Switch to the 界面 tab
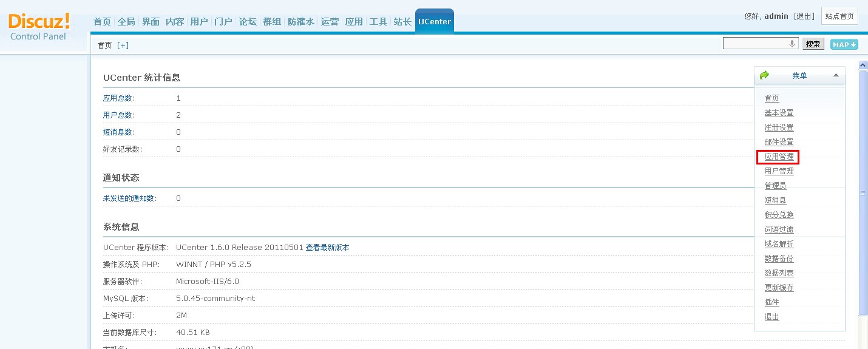 [151, 22]
